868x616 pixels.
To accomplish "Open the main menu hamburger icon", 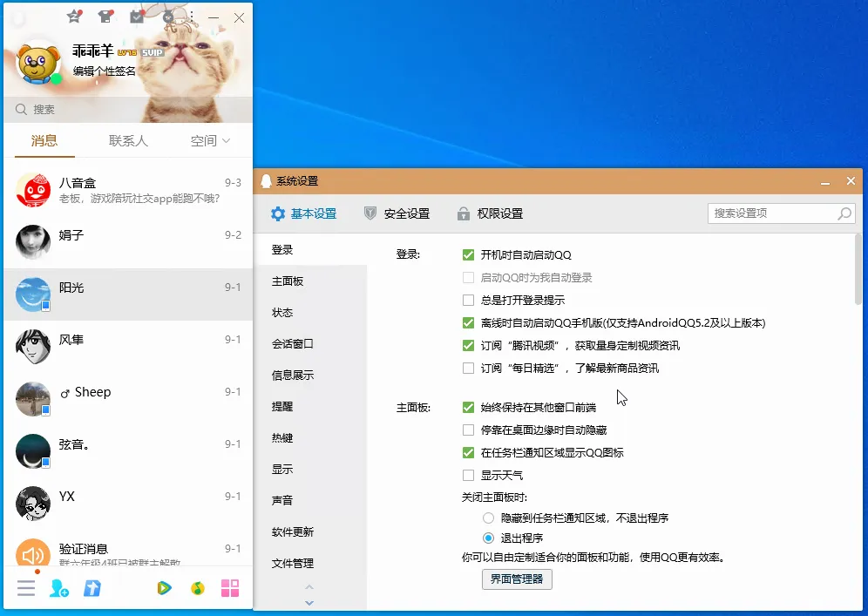I will (26, 588).
